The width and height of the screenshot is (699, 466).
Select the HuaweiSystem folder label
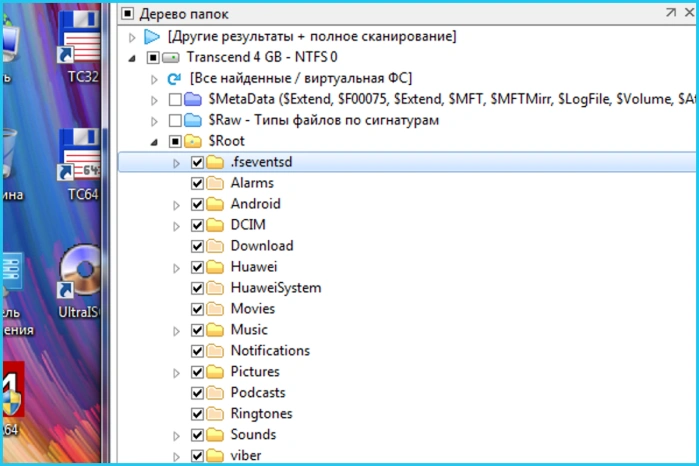tap(275, 288)
